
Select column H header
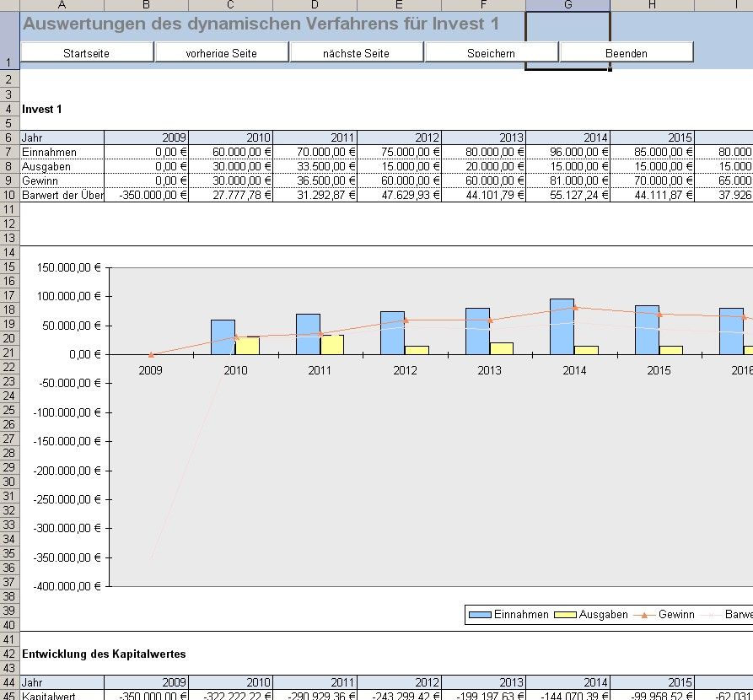[652, 5]
